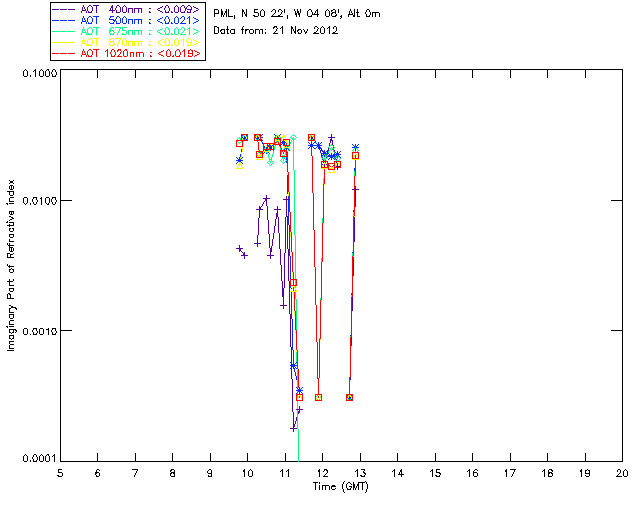Click the AOT 500nm legend entry
This screenshot has height=512, width=640.
click(x=127, y=20)
